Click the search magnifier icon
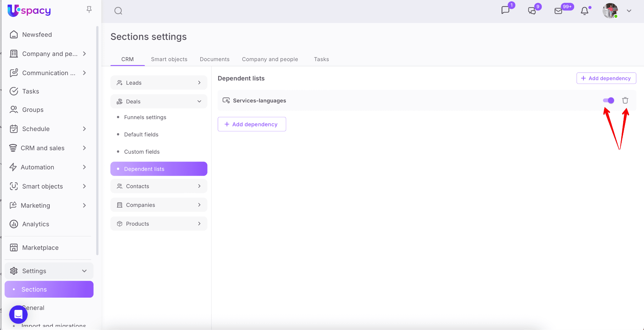 [x=118, y=11]
